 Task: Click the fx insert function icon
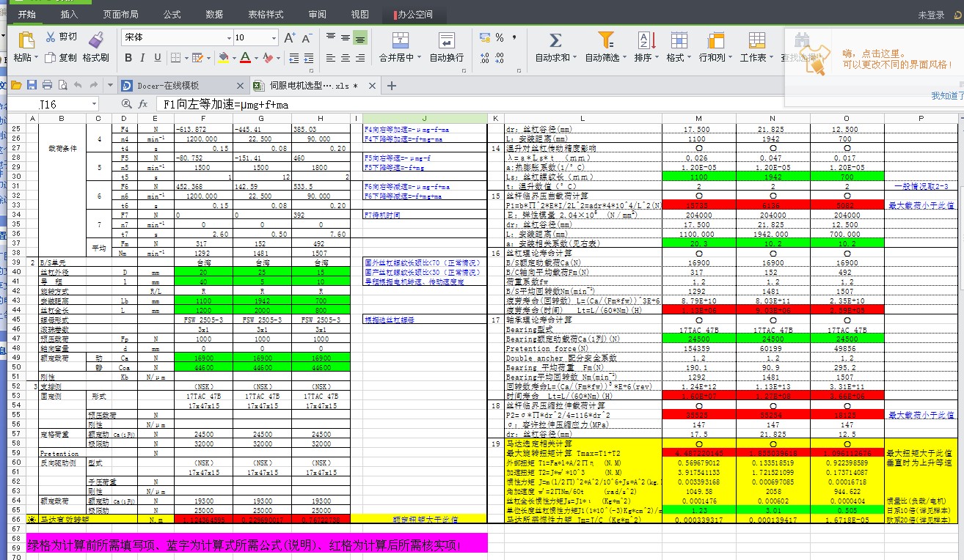144,105
